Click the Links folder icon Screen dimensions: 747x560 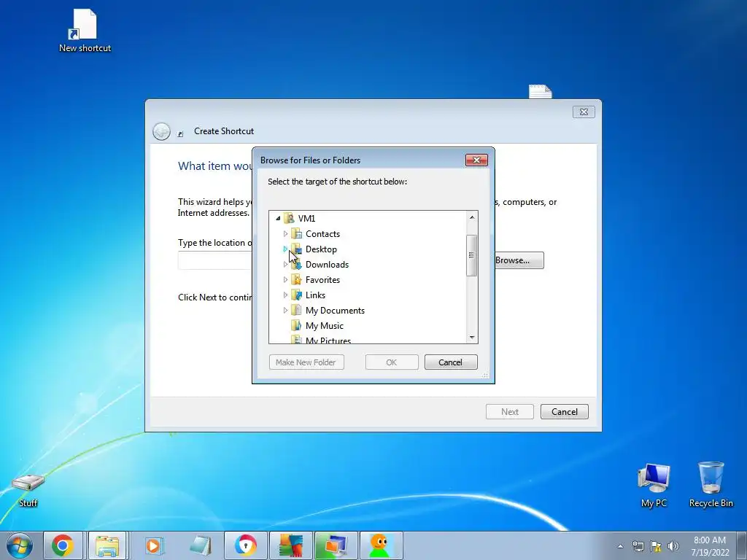[296, 295]
